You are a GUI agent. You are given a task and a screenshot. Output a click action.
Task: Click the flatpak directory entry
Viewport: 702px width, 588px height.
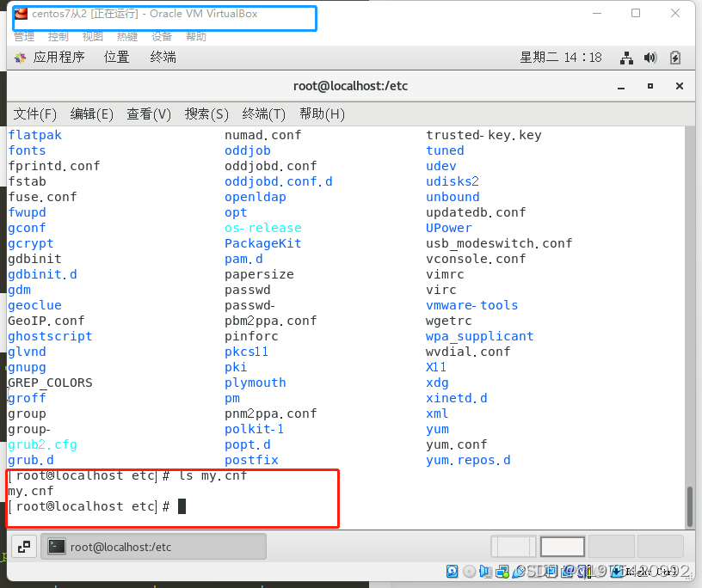tap(35, 135)
